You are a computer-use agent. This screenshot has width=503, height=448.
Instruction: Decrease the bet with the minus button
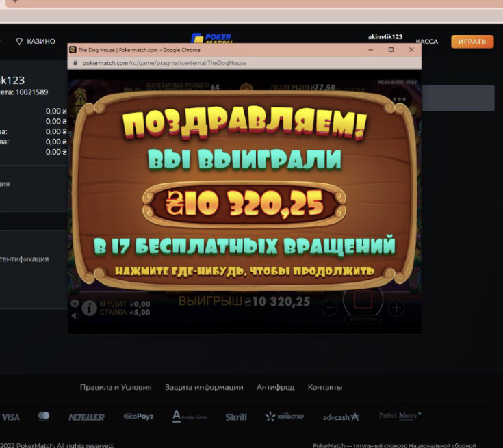click(330, 308)
